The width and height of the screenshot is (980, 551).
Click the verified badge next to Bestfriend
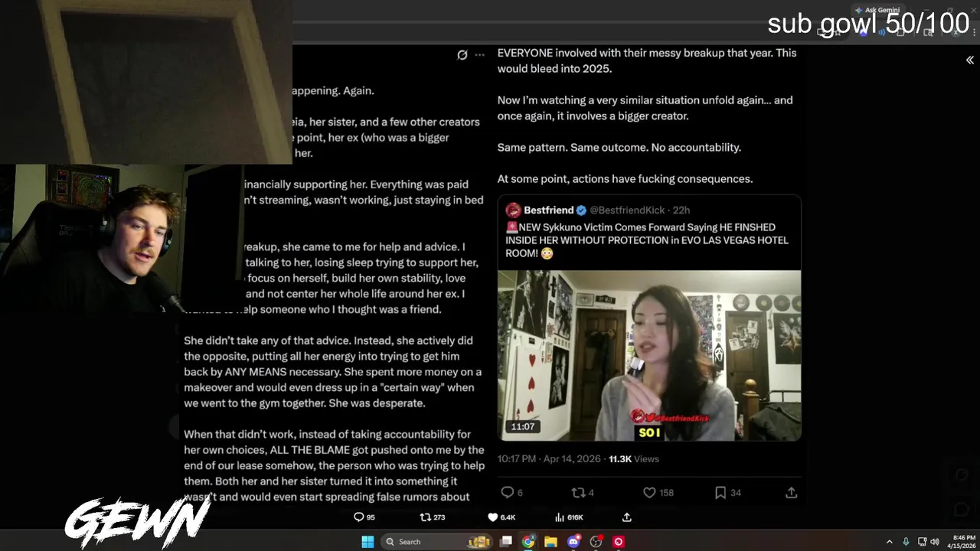point(581,210)
